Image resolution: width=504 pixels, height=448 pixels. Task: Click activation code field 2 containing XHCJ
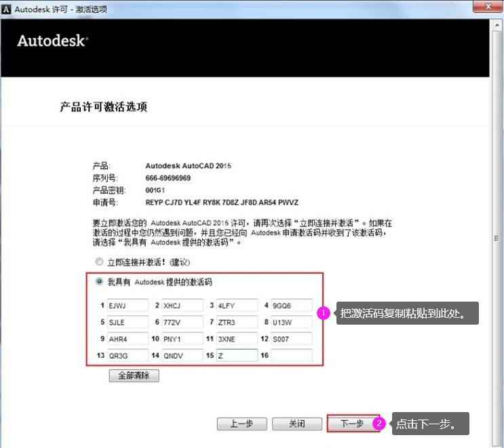pyautogui.click(x=182, y=306)
